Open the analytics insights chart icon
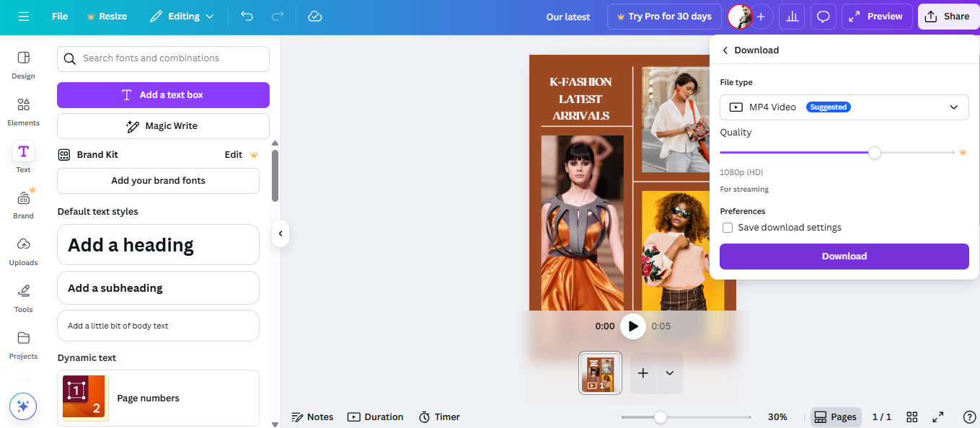Screen dimensions: 980x428 pos(792,17)
